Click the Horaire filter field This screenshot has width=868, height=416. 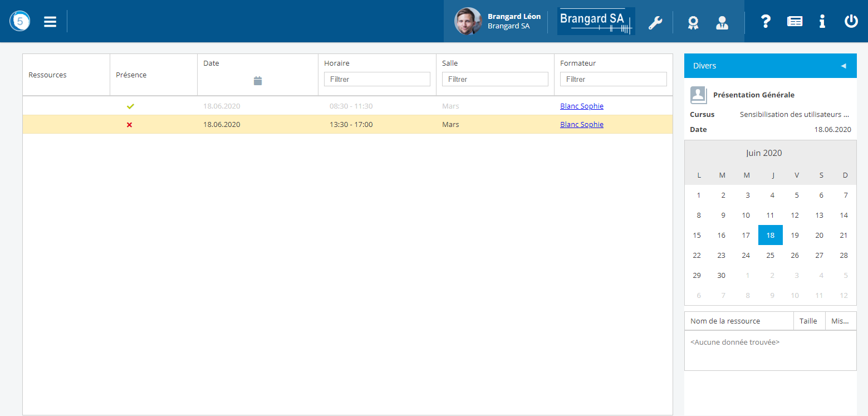377,79
